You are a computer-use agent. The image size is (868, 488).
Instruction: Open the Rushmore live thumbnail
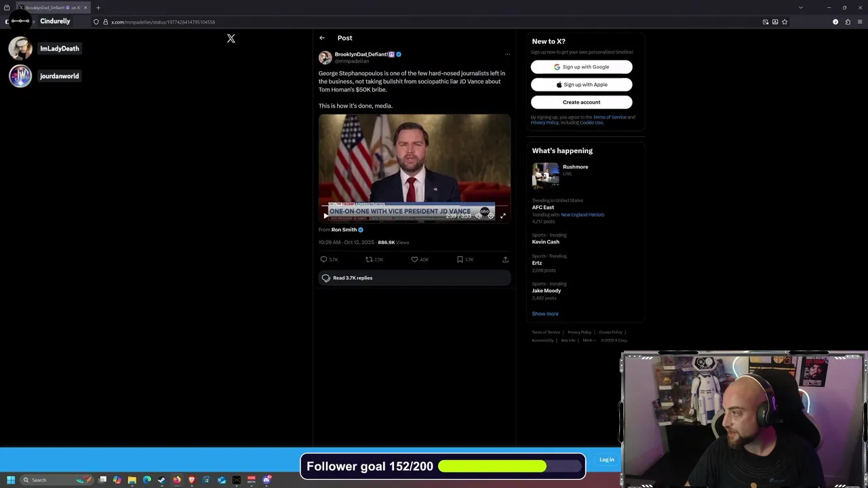[x=545, y=175]
